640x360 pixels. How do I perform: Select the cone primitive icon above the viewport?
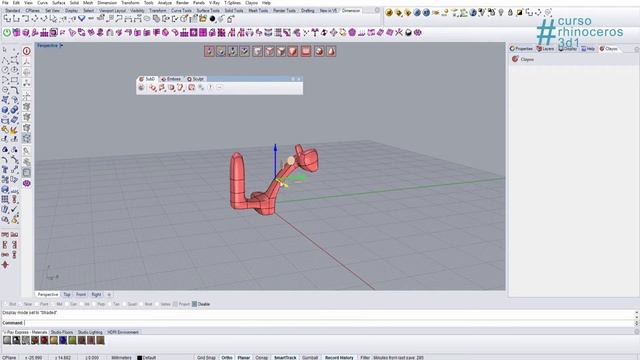pos(331,51)
